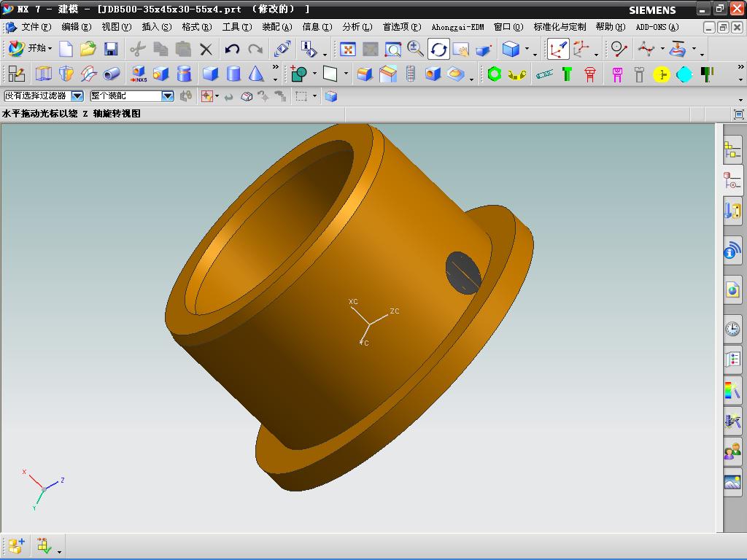Open the Assembly Navigator sidebar tab
This screenshot has height=560, width=747.
coord(732,150)
